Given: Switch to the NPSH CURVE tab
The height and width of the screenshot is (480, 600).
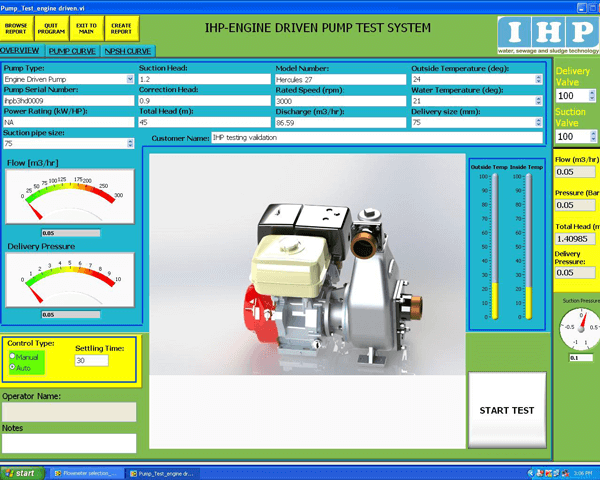Looking at the screenshot, I should pos(125,50).
